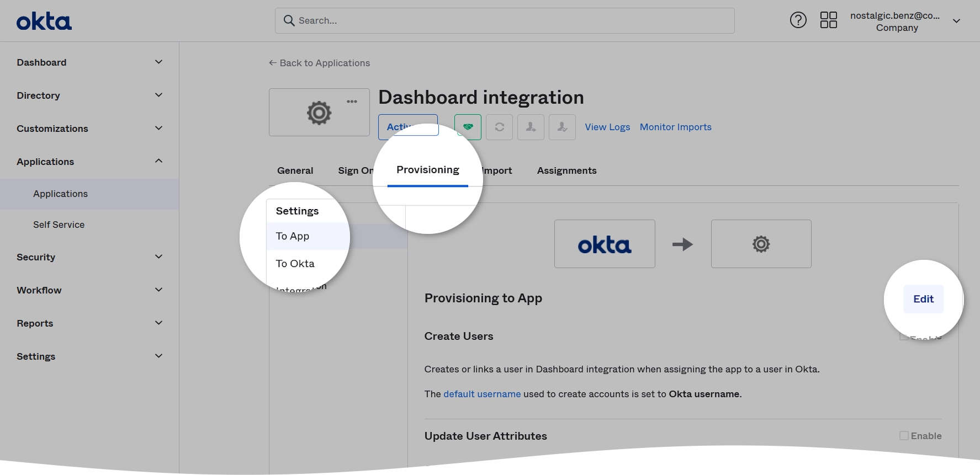The image size is (980, 475).
Task: Expand the Dashboard sidebar section
Action: (x=89, y=62)
